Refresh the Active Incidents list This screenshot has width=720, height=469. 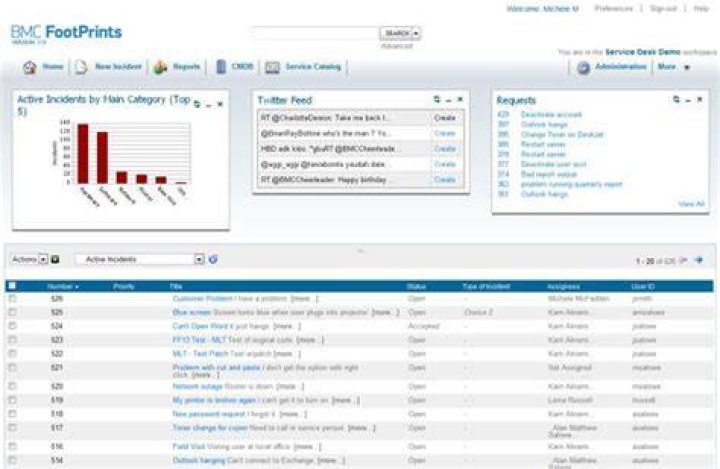213,260
